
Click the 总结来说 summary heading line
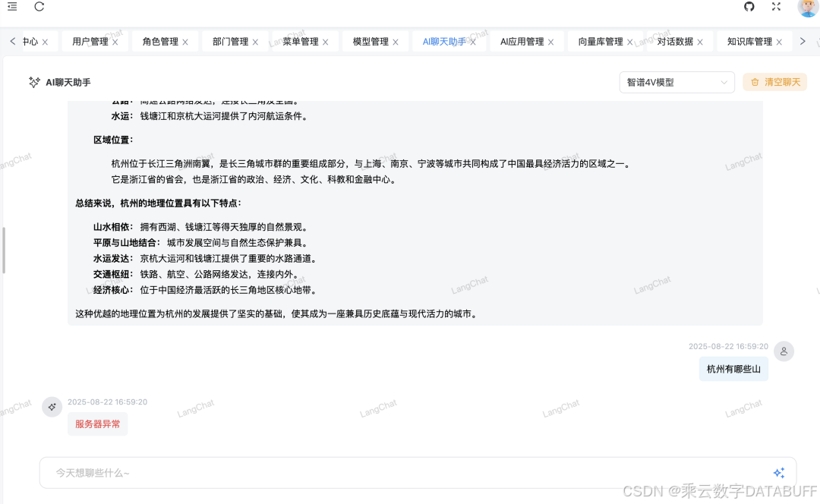click(158, 203)
